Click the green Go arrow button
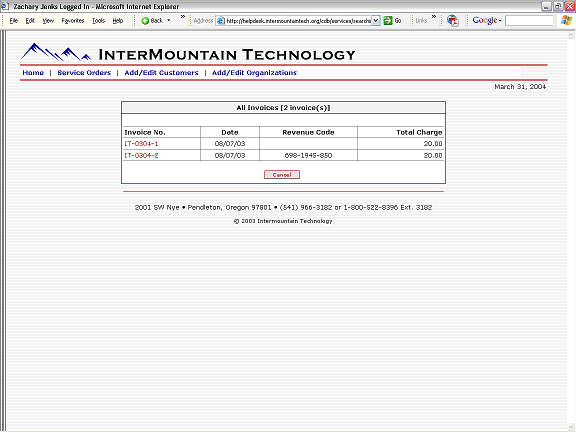The height and width of the screenshot is (432, 576). tap(388, 21)
